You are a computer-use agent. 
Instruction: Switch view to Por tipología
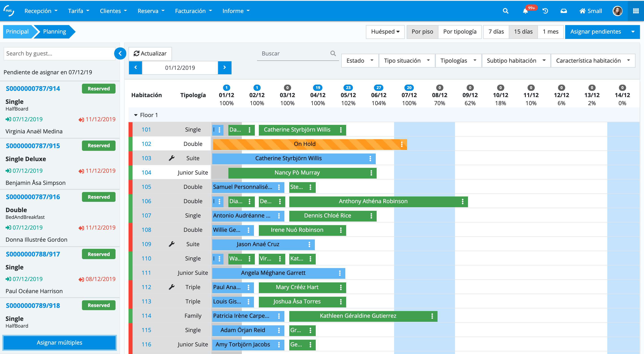click(459, 32)
